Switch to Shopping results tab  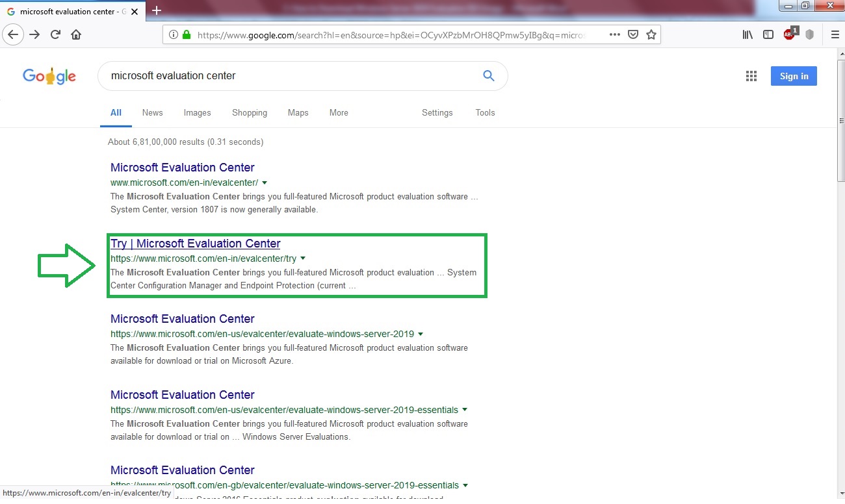point(250,112)
